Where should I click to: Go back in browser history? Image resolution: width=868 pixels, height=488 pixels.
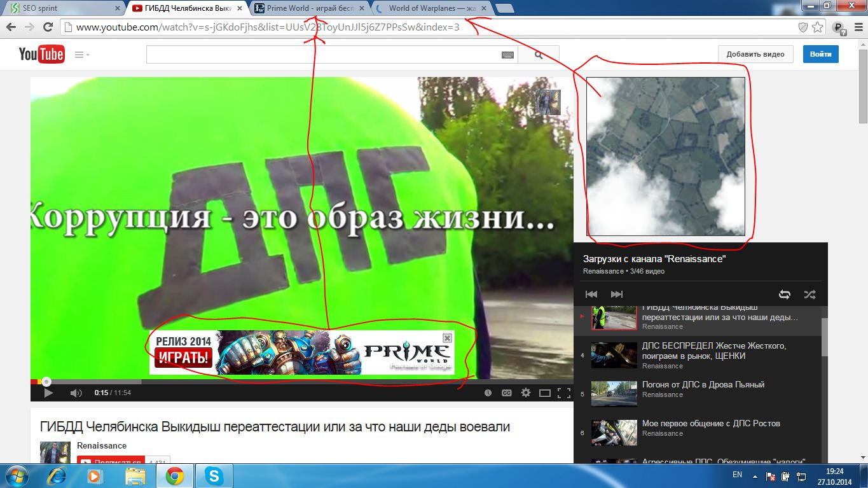tap(11, 27)
